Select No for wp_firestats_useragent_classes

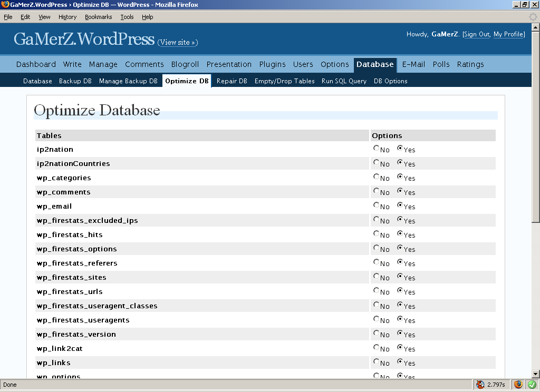point(376,305)
